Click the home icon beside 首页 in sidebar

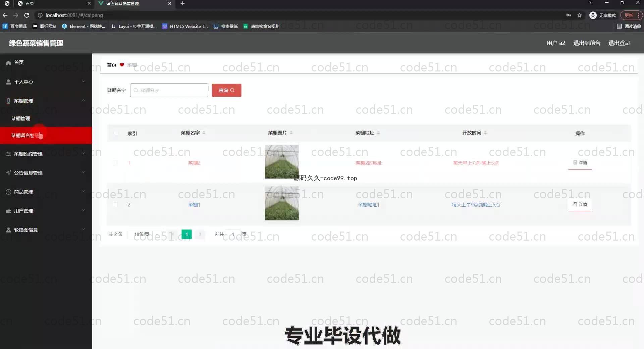(x=8, y=63)
